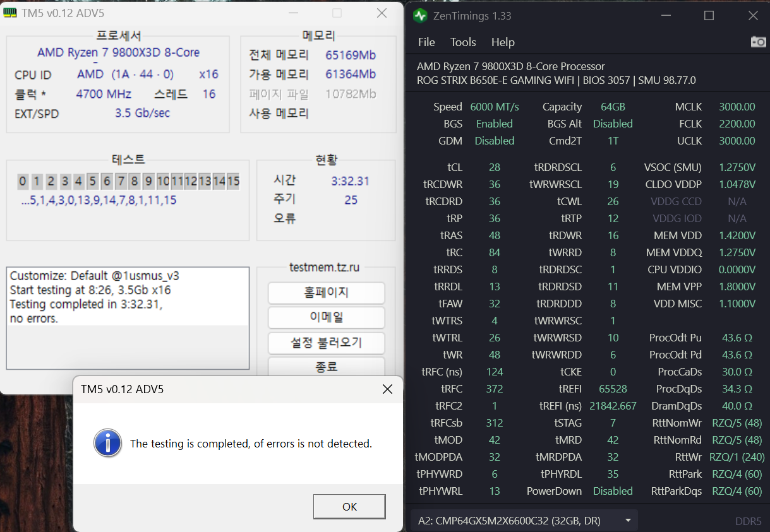Click the TM5 clock value 4700 MHz

[104, 94]
